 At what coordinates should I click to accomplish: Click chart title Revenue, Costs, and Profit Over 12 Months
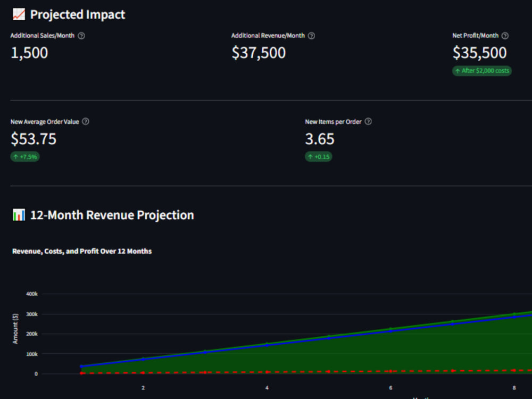pyautogui.click(x=82, y=252)
